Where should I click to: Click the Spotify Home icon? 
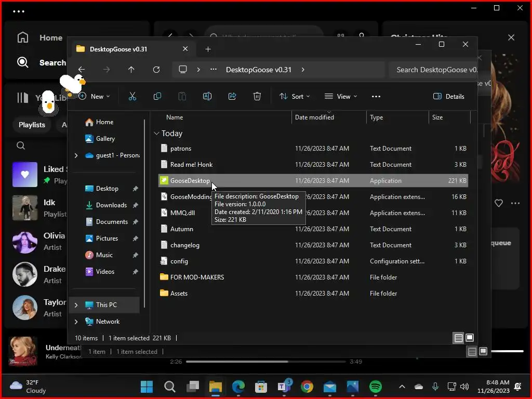[x=23, y=37]
